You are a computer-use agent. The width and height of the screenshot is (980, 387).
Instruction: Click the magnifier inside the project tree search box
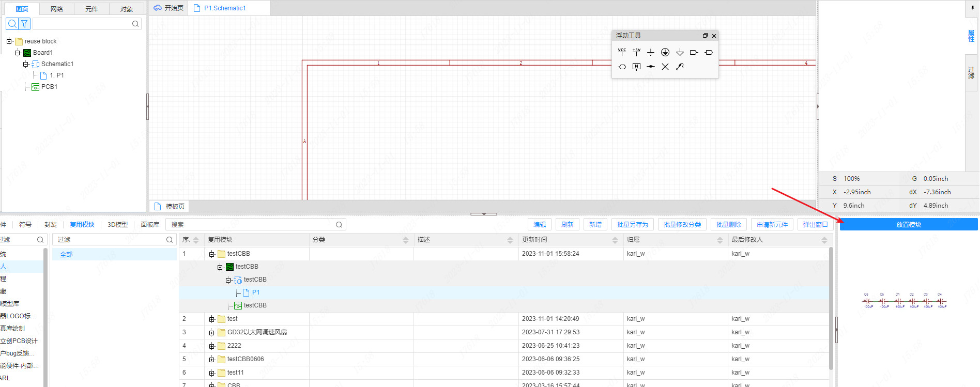[x=135, y=24]
